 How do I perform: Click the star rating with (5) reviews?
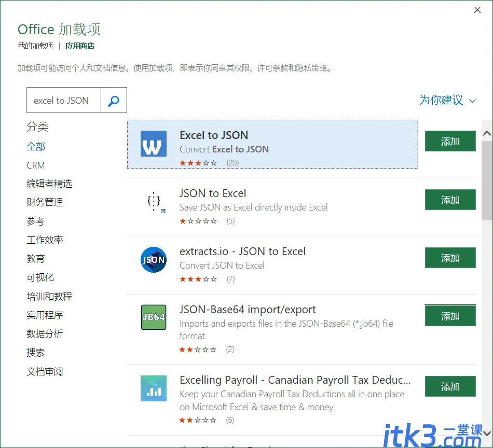198,221
